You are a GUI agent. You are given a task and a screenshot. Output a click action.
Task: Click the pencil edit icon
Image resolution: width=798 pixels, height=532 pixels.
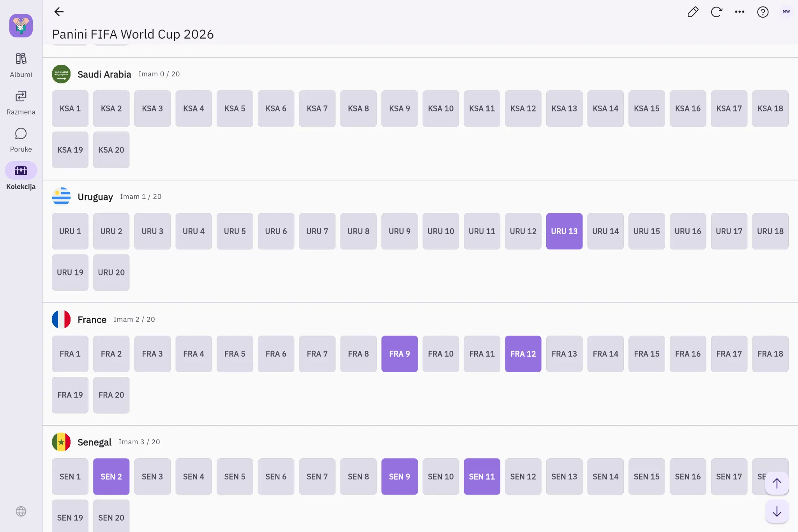click(693, 12)
